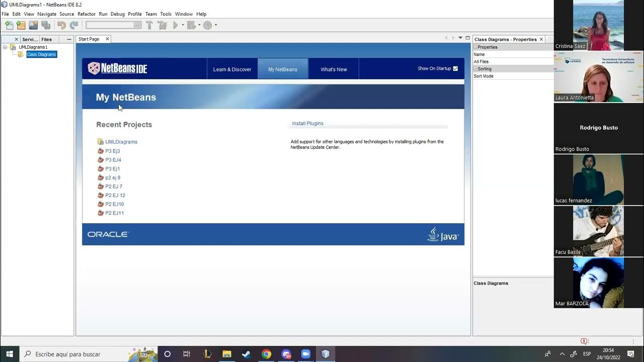Click the Oracle logo in footer
Image resolution: width=644 pixels, height=362 pixels.
(108, 234)
